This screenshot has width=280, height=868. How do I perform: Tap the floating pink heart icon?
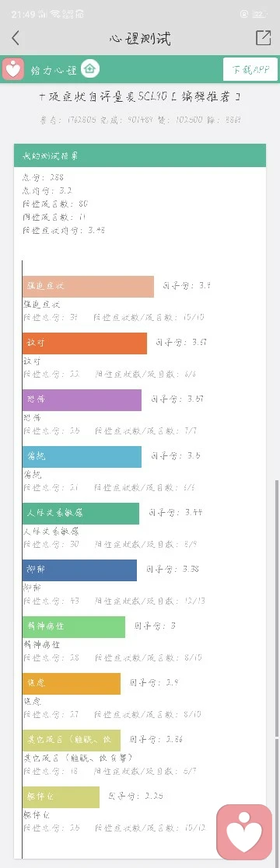click(244, 832)
